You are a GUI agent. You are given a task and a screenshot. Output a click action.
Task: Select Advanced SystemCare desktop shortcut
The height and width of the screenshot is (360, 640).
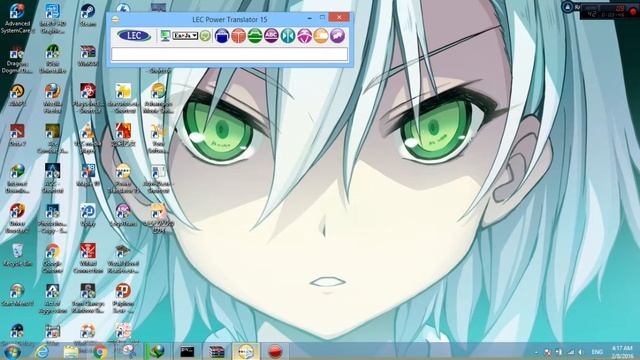(17, 18)
